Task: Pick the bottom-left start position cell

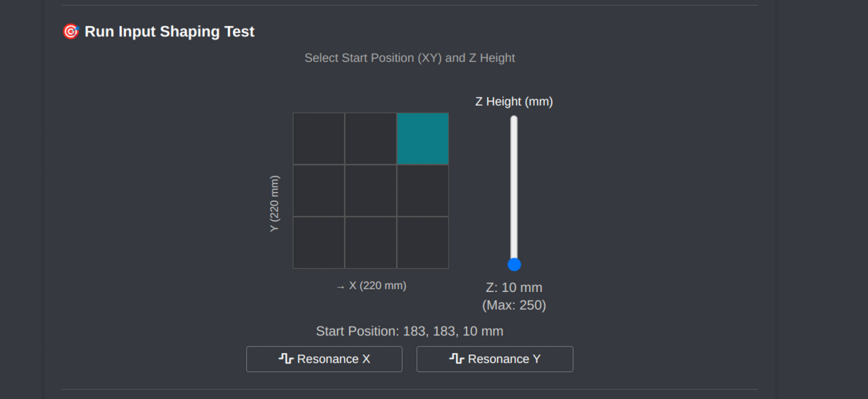Action: [319, 243]
